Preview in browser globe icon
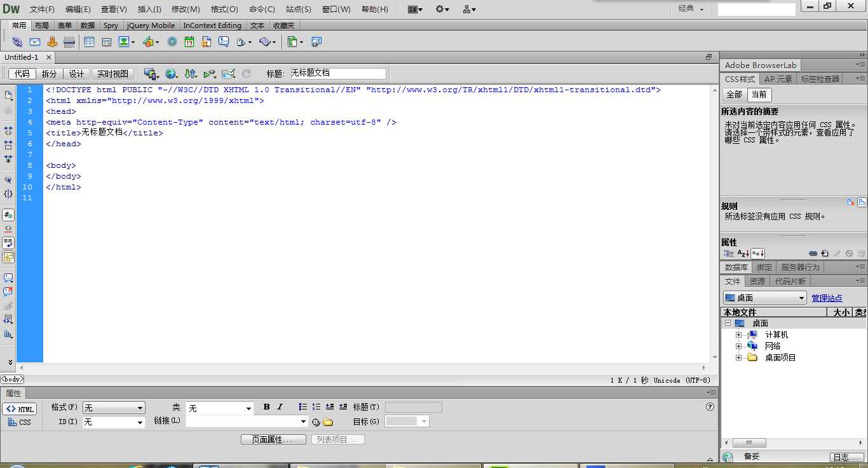The image size is (868, 468). (x=170, y=74)
